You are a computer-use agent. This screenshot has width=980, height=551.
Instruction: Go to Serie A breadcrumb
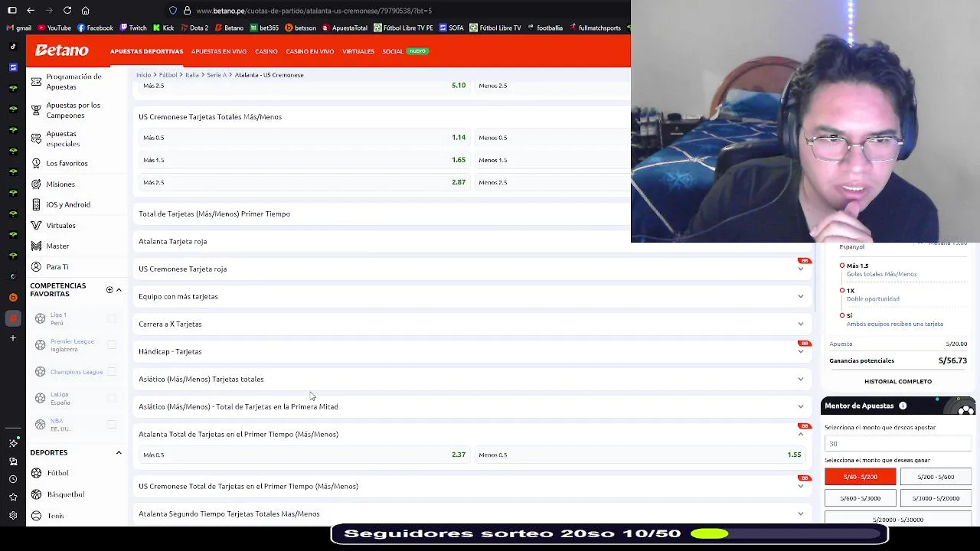pyautogui.click(x=217, y=75)
